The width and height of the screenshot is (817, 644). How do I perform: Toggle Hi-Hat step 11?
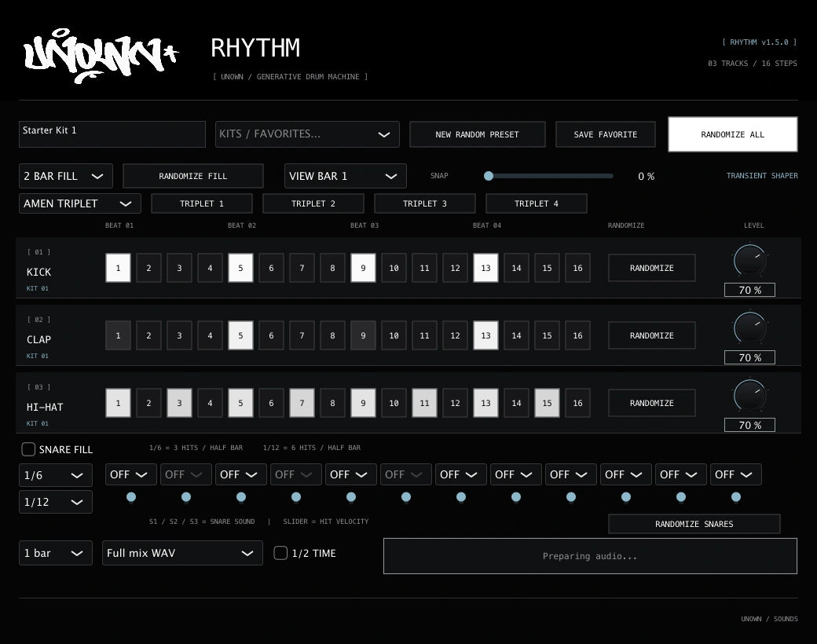coord(425,403)
